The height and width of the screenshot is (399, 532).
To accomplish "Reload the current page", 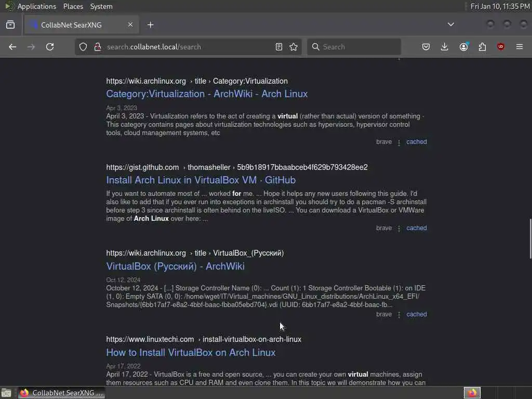I will click(50, 47).
